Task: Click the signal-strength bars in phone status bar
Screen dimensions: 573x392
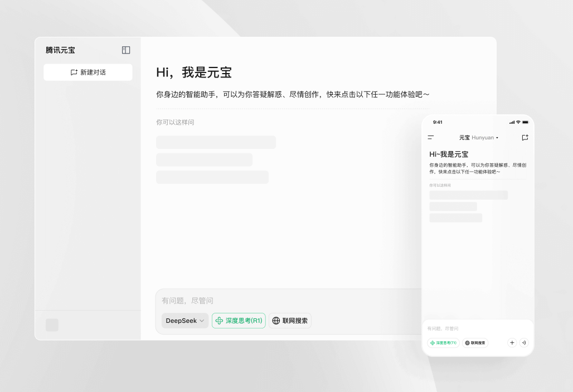Action: tap(512, 123)
